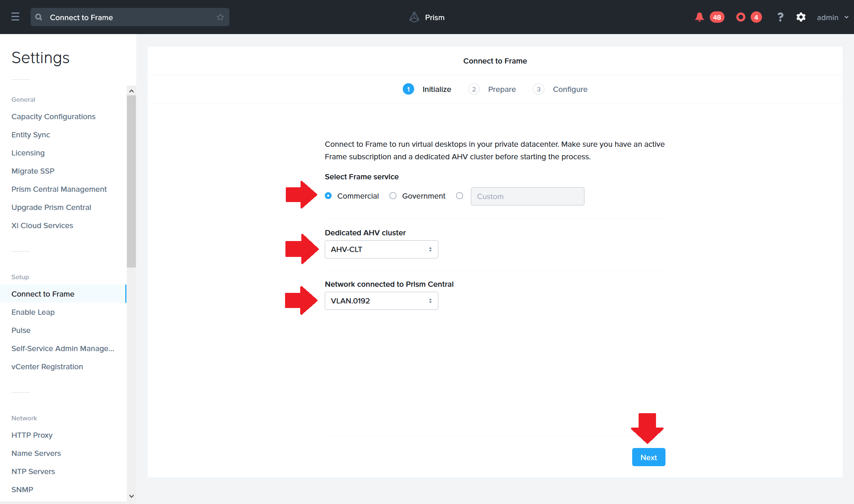The height and width of the screenshot is (504, 854).
Task: Open the 48 alerts badge
Action: (717, 17)
